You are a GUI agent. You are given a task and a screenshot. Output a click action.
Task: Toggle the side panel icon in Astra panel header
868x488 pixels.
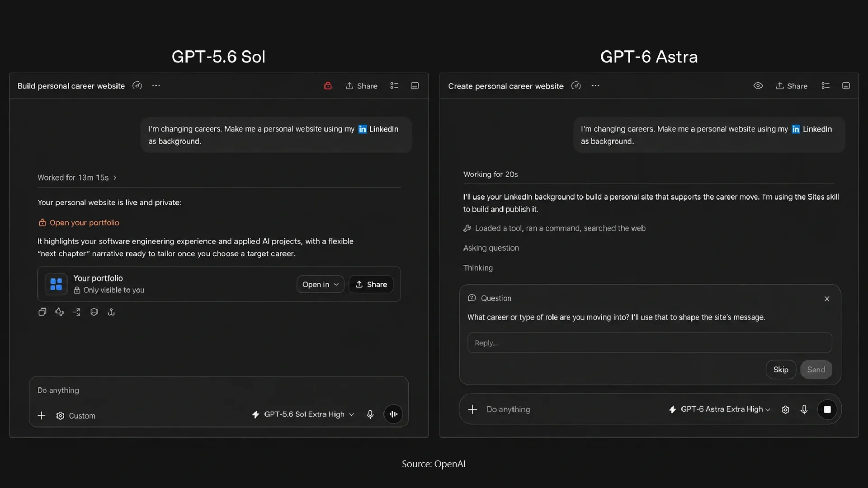[x=846, y=85]
